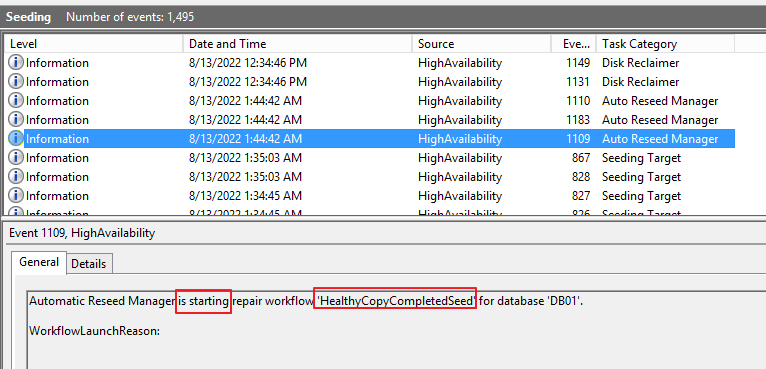The image size is (766, 369).
Task: Click HighAvailability source in event 1149 row
Action: (x=460, y=63)
